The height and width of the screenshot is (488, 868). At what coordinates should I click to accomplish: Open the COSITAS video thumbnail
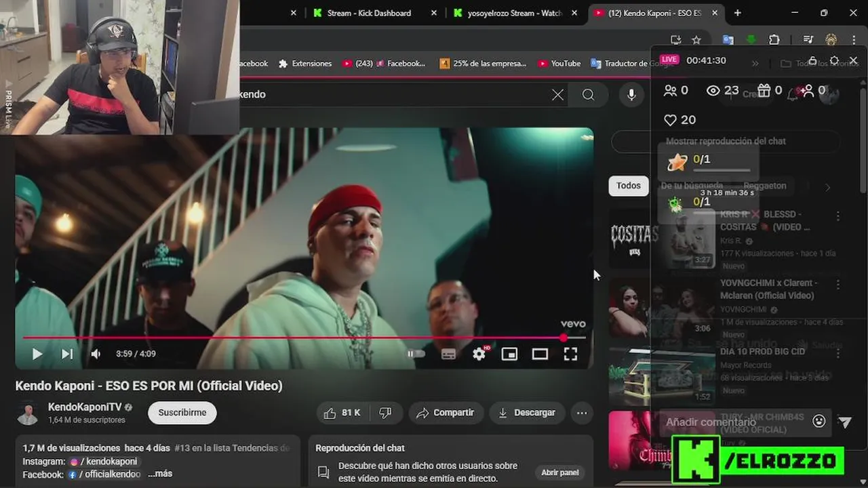tap(662, 239)
